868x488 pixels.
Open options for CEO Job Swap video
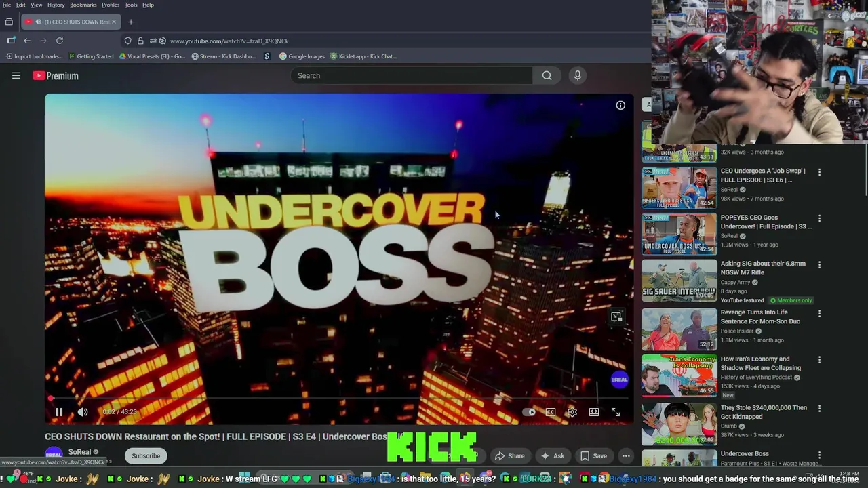click(x=819, y=172)
